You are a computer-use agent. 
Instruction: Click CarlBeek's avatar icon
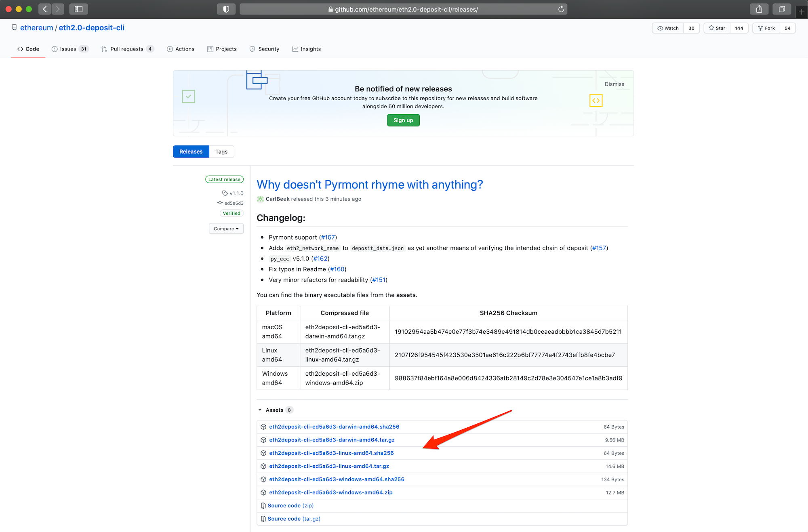(x=260, y=199)
